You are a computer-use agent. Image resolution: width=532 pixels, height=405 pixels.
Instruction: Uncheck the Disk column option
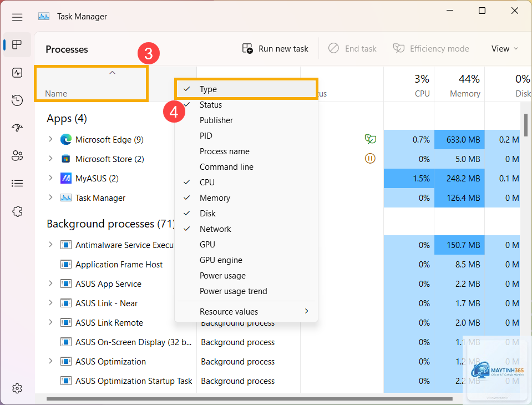[x=246, y=214]
